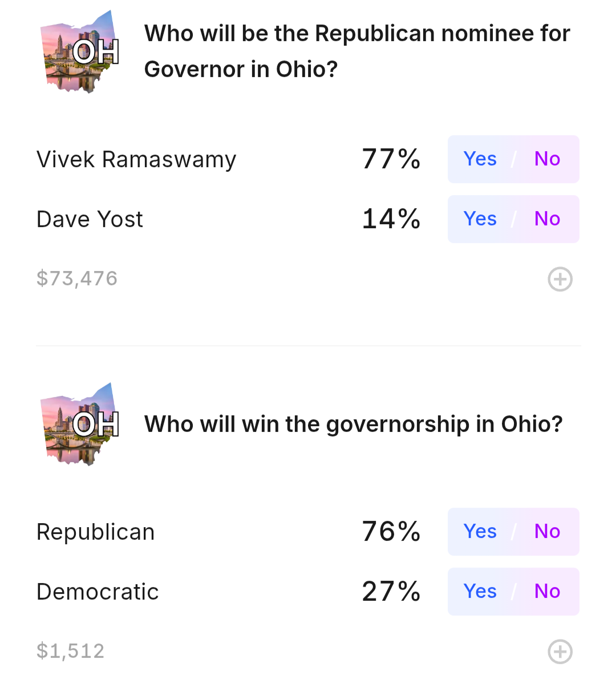This screenshot has width=616, height=676.
Task: Choose No for Vivek Ramaswamy
Action: pos(547,159)
